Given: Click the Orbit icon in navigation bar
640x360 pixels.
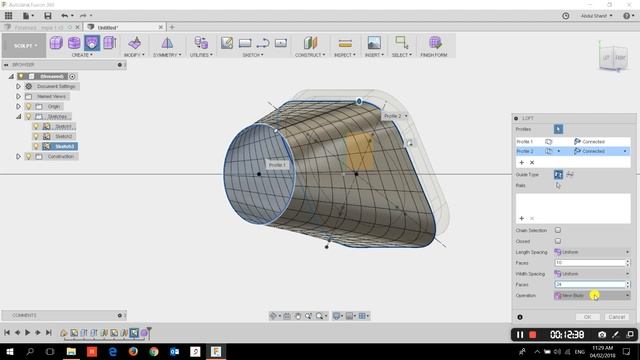Looking at the screenshot, I should tap(273, 316).
